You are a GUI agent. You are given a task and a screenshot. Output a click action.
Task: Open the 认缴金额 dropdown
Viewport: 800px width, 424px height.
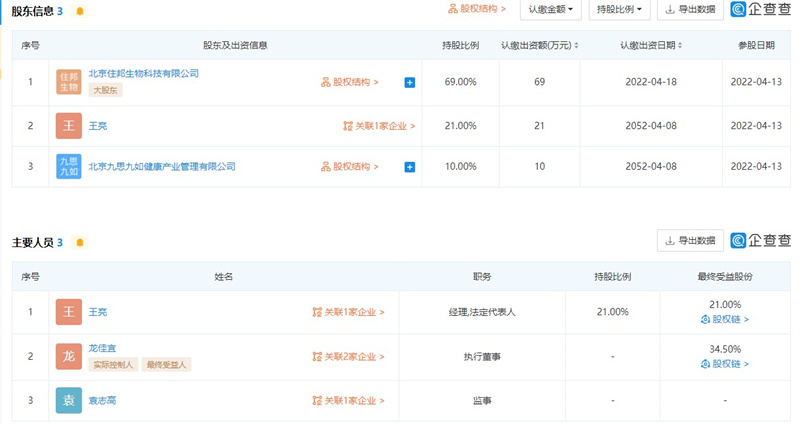pos(551,10)
